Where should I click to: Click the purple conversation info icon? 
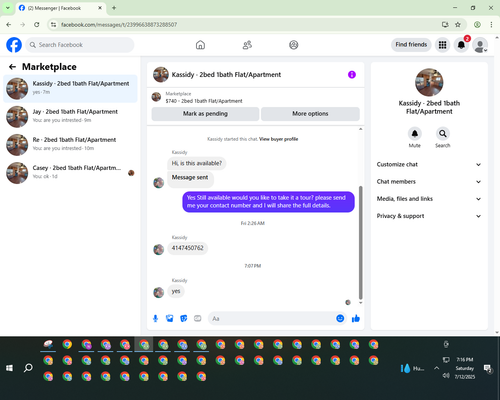pos(352,75)
